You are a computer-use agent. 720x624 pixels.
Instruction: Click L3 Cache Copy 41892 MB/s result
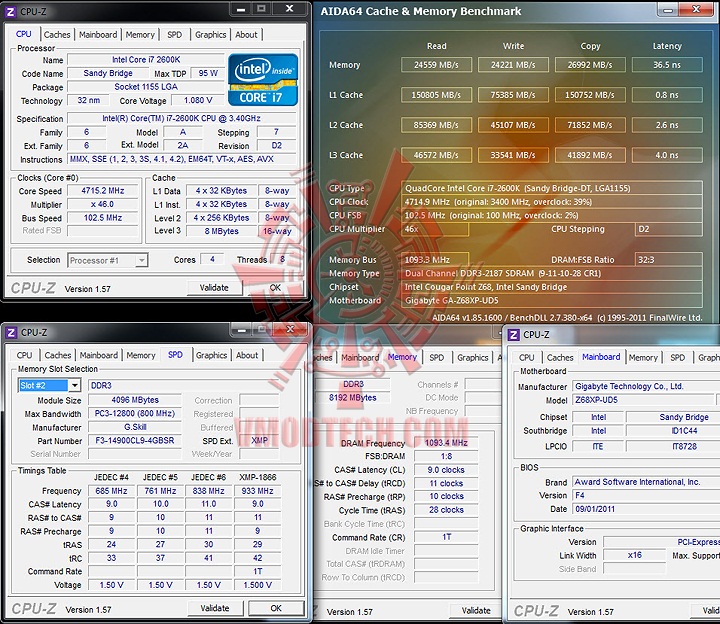coord(590,155)
